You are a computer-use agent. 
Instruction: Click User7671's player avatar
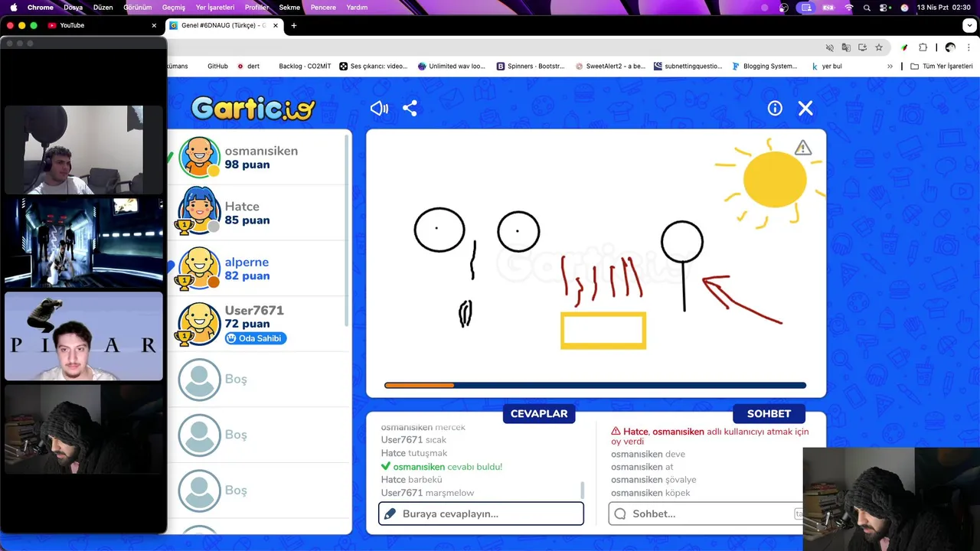[200, 324]
